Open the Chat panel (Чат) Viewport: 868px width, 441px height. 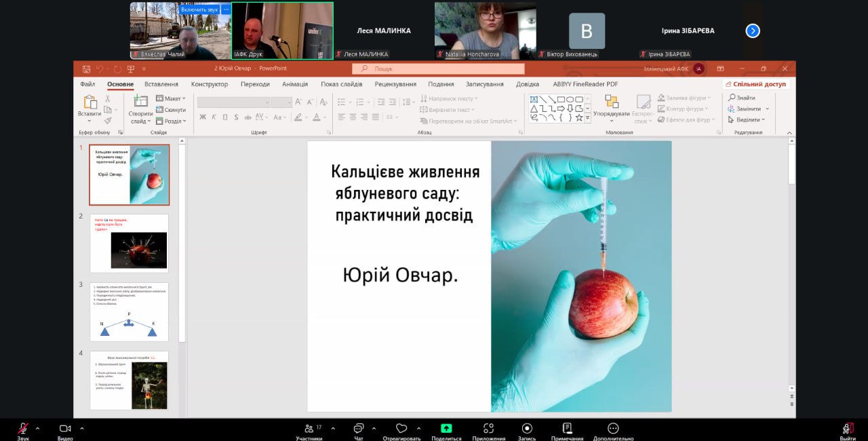click(359, 429)
